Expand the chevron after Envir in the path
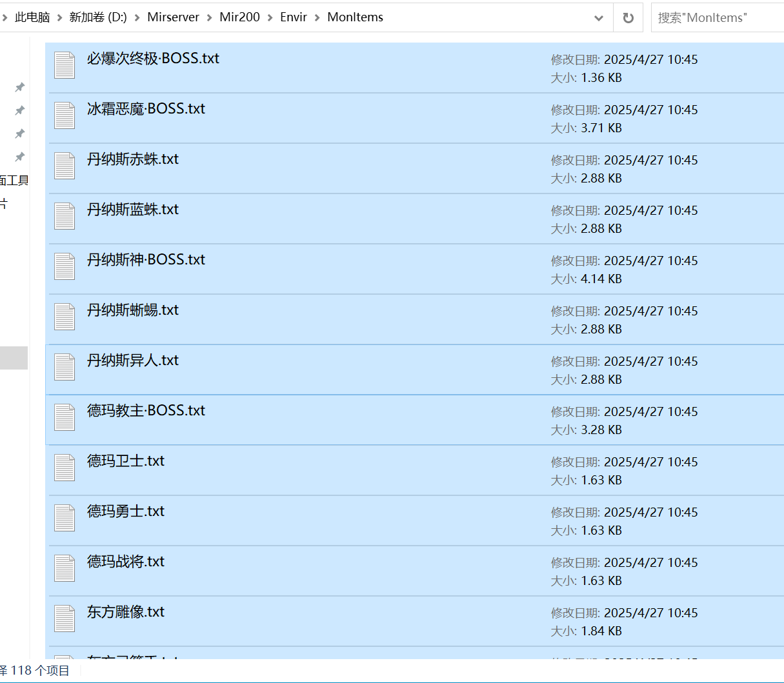Viewport: 784px width, 683px height. click(317, 17)
